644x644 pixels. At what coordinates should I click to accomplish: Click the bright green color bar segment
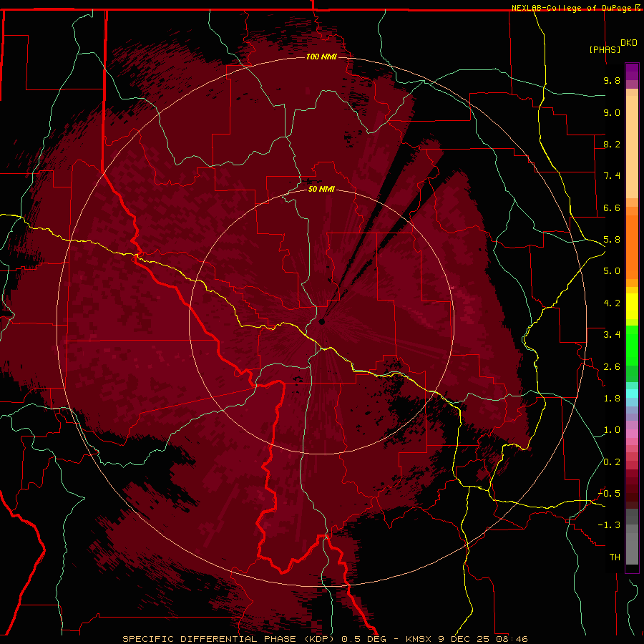pyautogui.click(x=632, y=345)
